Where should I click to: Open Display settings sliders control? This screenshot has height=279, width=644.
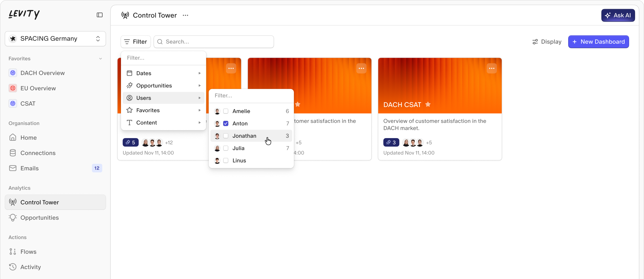(x=547, y=42)
